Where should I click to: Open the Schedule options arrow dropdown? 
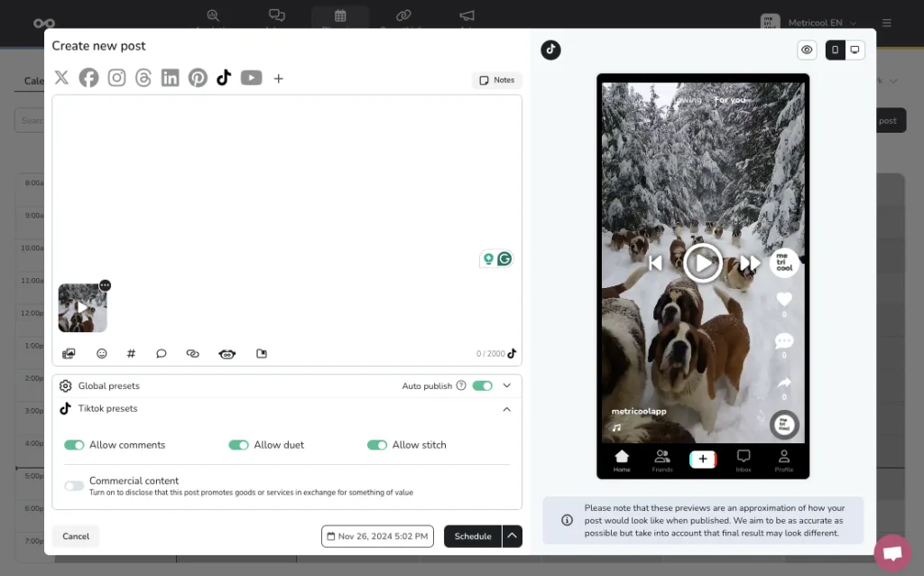pyautogui.click(x=513, y=536)
